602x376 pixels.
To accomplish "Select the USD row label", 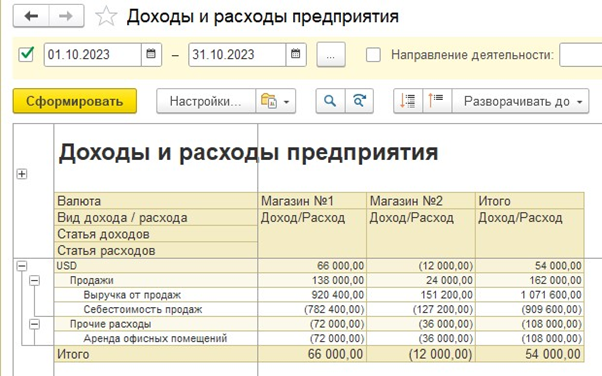I will point(67,266).
